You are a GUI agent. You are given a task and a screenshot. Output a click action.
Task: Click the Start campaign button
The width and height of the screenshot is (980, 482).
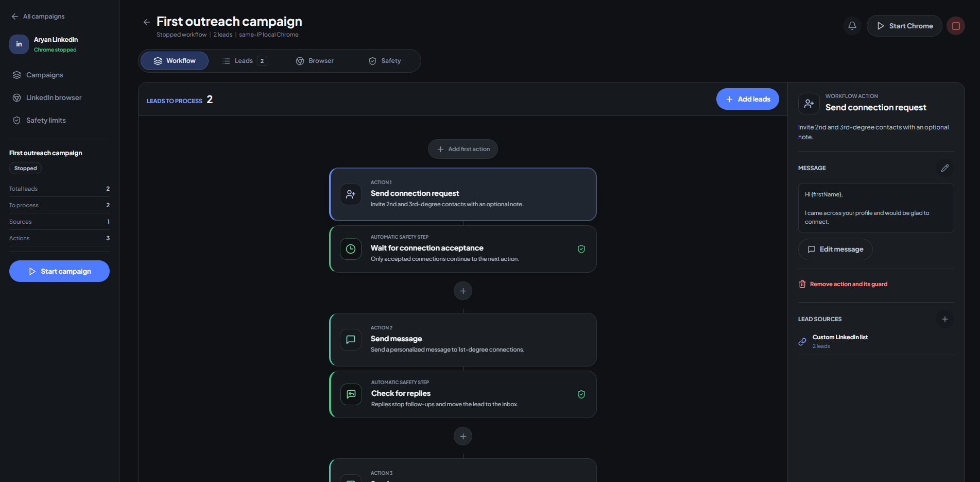(x=59, y=271)
